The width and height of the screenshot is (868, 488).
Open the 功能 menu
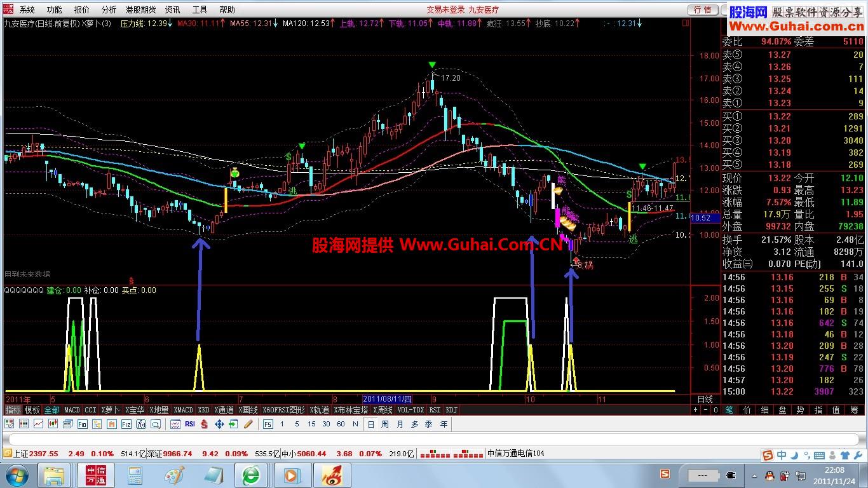click(55, 10)
